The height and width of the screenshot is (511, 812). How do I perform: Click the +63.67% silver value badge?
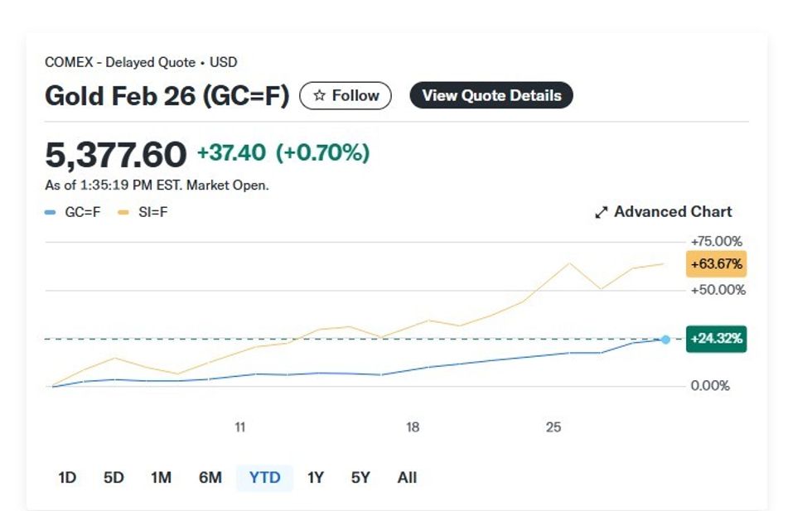[x=716, y=264]
